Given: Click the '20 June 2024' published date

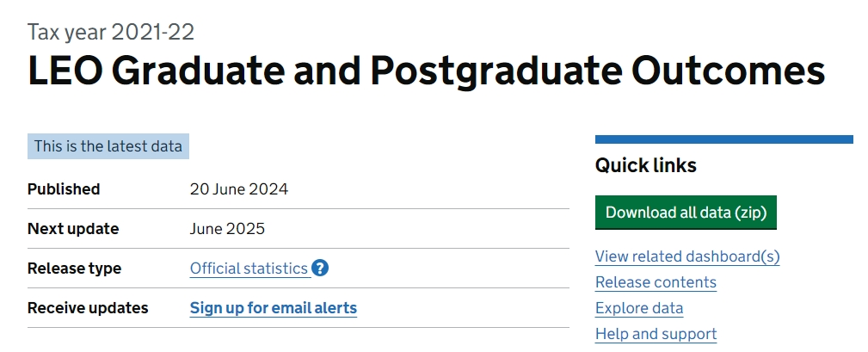Looking at the screenshot, I should point(239,189).
